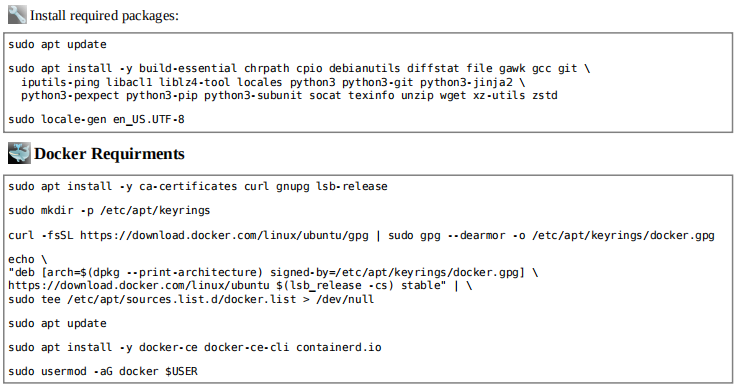Image resolution: width=736 pixels, height=386 pixels.
Task: Click the echo \ line
Action: 28,259
